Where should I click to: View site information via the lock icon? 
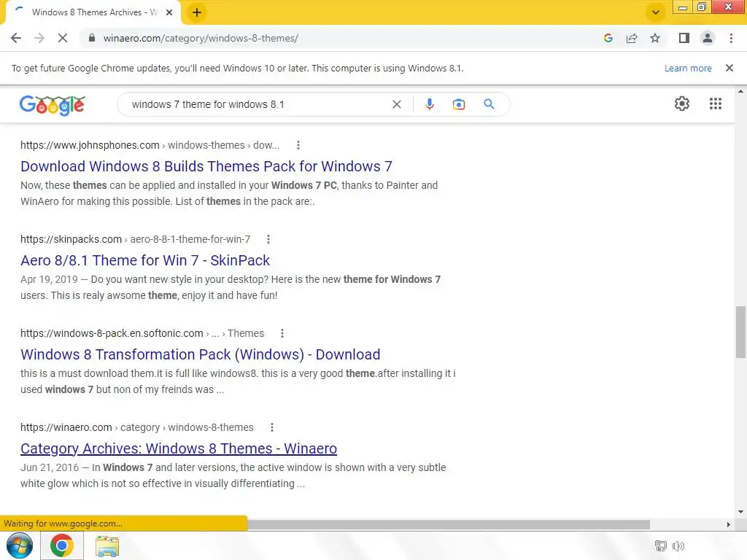[x=92, y=38]
